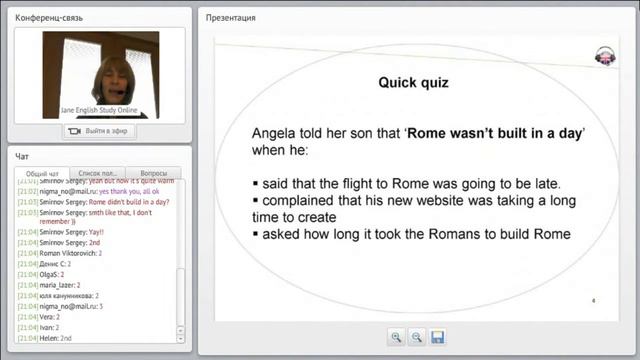Click the 'flight to Rome' quiz option
This screenshot has width=640, height=360.
pos(407,184)
